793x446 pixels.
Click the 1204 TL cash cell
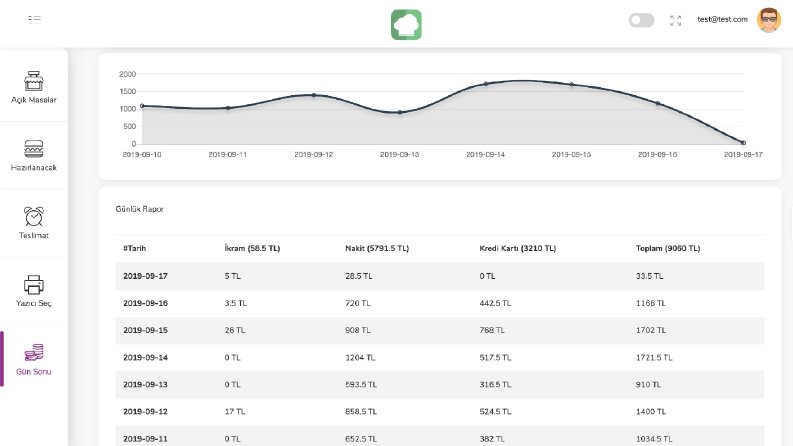360,358
